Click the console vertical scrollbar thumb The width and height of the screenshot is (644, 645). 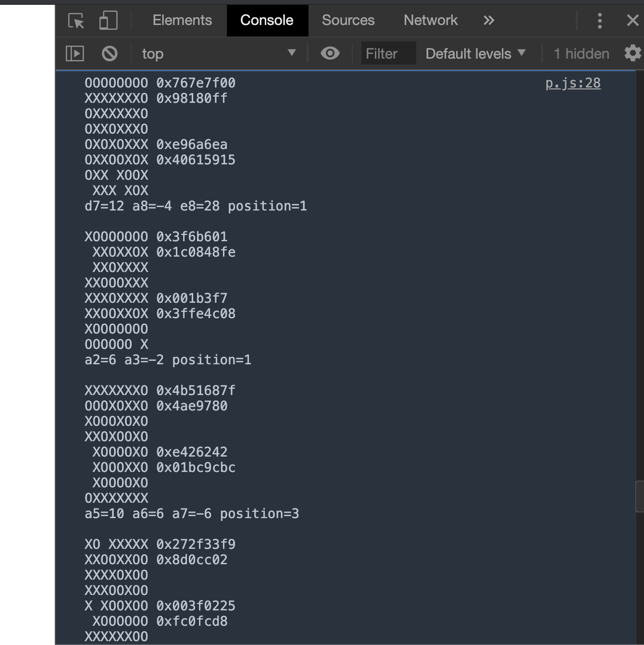coord(640,496)
